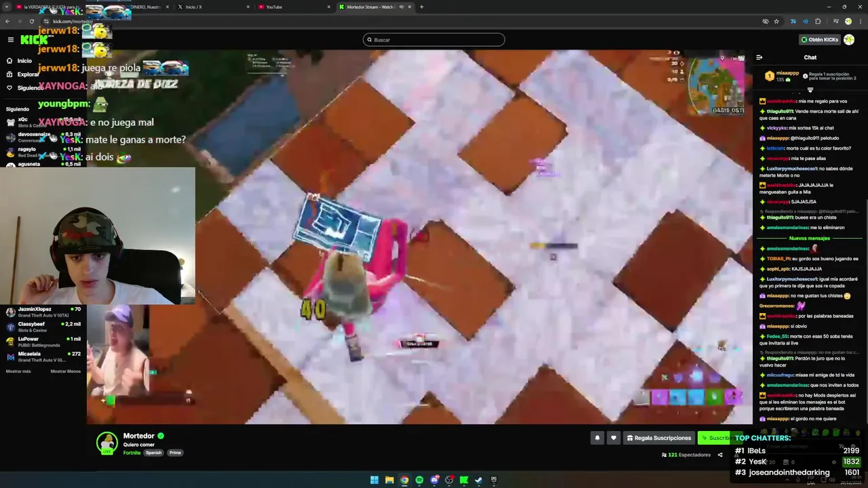Click Mostrar Menos in sidebar
Image resolution: width=868 pixels, height=488 pixels.
click(x=66, y=371)
